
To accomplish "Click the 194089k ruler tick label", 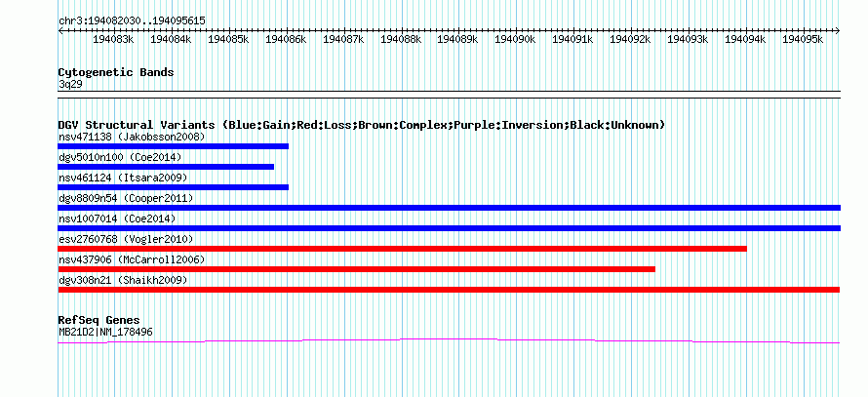I will click(x=458, y=39).
